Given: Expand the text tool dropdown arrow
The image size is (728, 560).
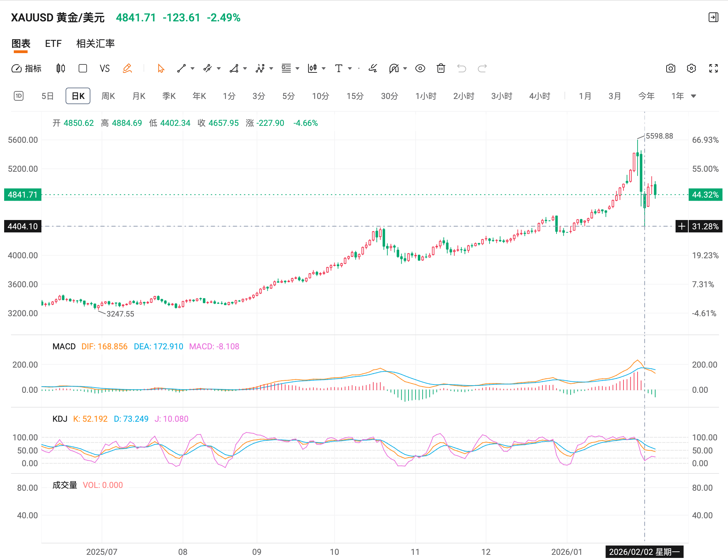Looking at the screenshot, I should coord(350,68).
